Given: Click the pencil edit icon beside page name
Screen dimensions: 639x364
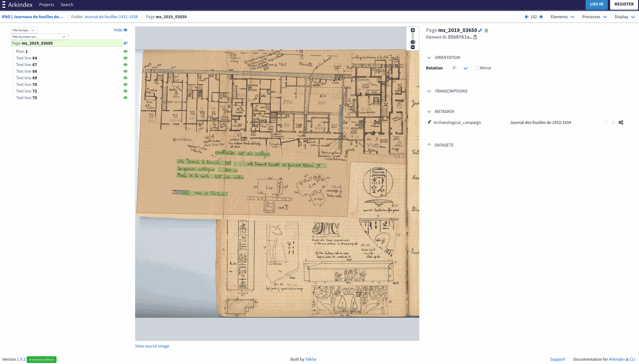Looking at the screenshot, I should [480, 31].
